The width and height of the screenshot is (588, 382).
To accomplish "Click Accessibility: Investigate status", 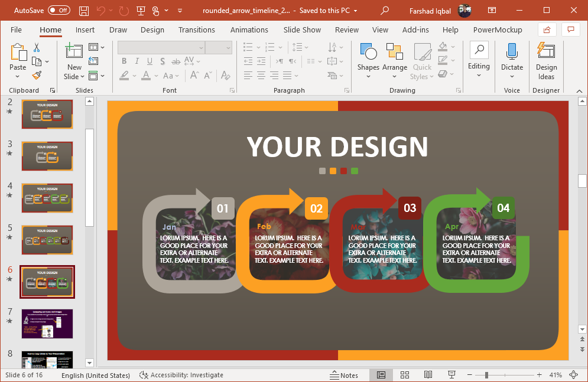I will pos(181,375).
